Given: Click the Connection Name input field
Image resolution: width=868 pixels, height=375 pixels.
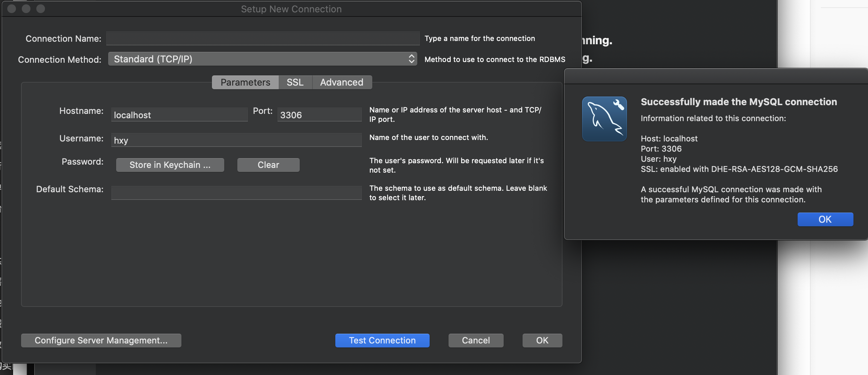Looking at the screenshot, I should tap(263, 38).
